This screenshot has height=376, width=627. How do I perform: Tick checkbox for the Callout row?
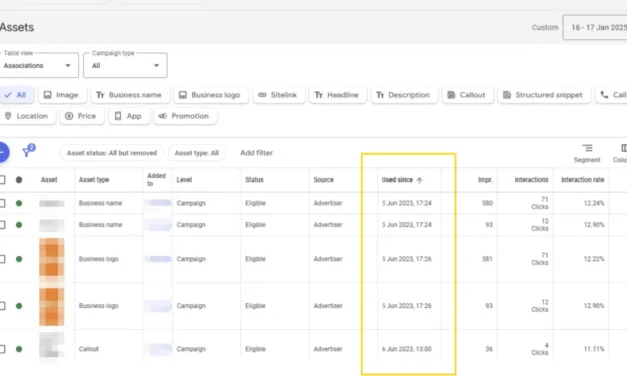[2, 349]
